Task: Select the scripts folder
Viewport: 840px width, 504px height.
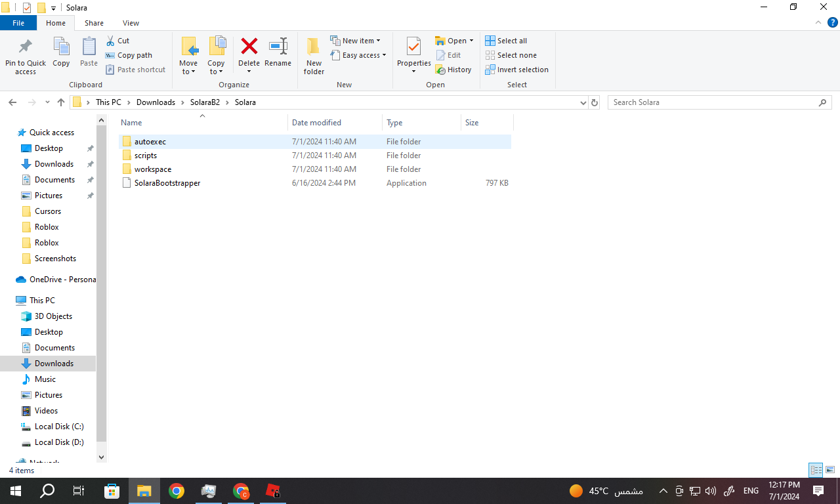Action: [x=315, y=156]
